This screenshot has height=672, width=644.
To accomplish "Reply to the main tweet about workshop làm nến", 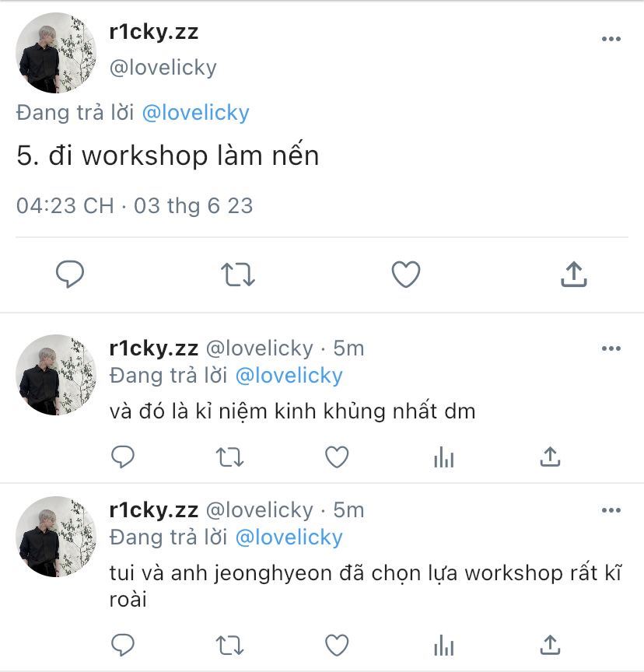I will click(x=70, y=275).
